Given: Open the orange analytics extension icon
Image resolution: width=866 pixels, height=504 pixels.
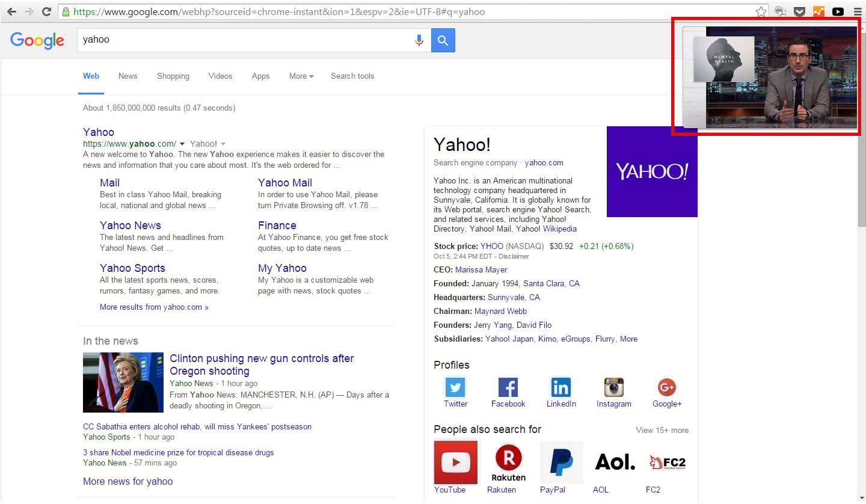Looking at the screenshot, I should [818, 11].
